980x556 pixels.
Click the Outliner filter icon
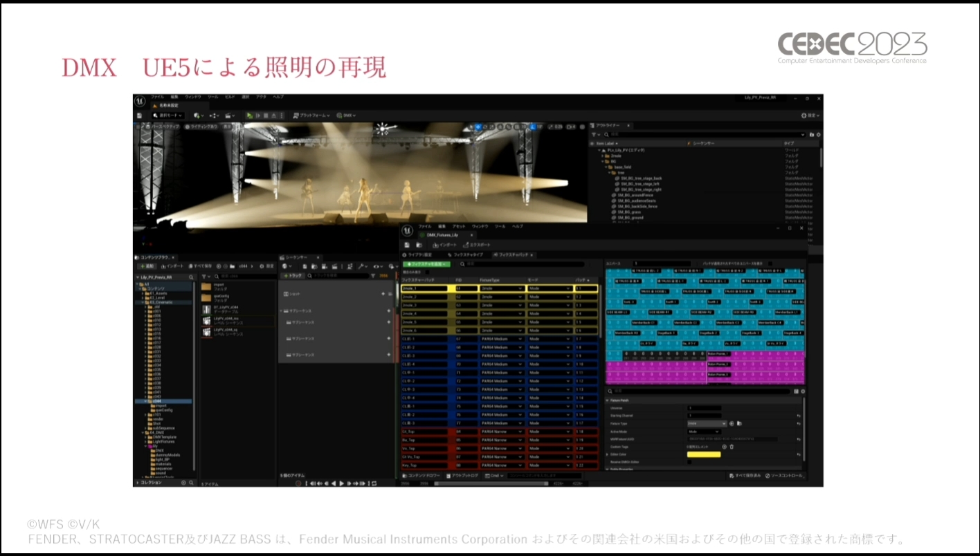point(594,134)
